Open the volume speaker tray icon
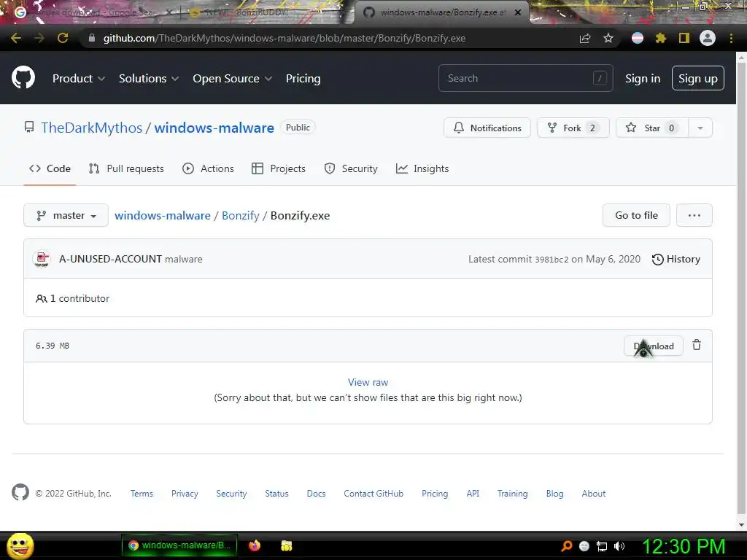Viewport: 747px width, 560px height. pyautogui.click(x=619, y=546)
